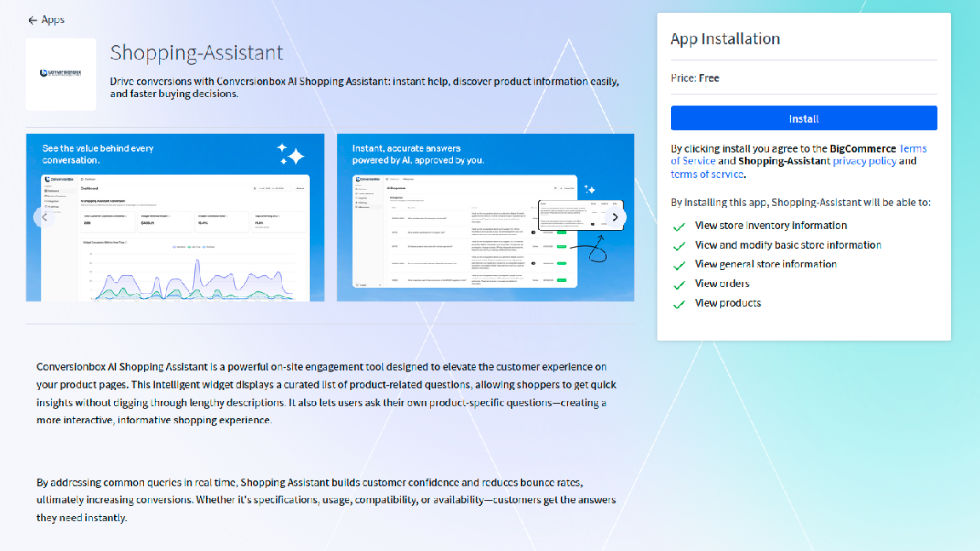Click 'View products' permission text
Viewport: 980px width, 551px height.
pos(728,303)
